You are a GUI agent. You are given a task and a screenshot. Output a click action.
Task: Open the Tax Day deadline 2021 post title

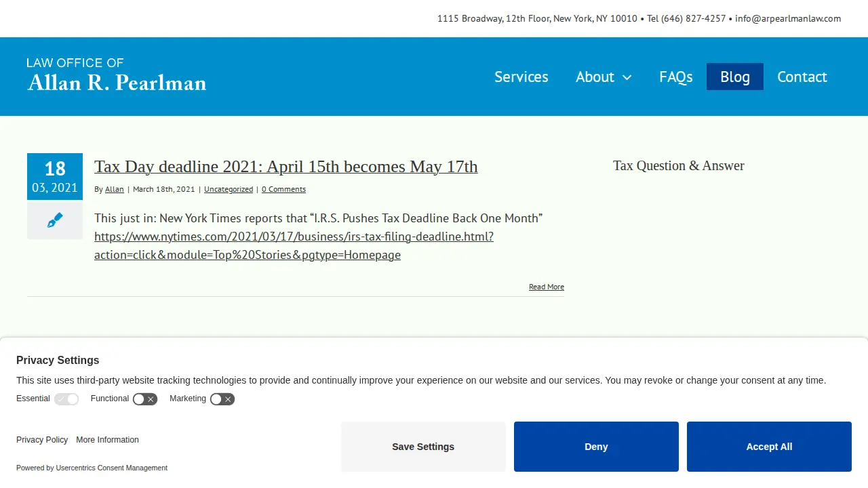tap(286, 167)
